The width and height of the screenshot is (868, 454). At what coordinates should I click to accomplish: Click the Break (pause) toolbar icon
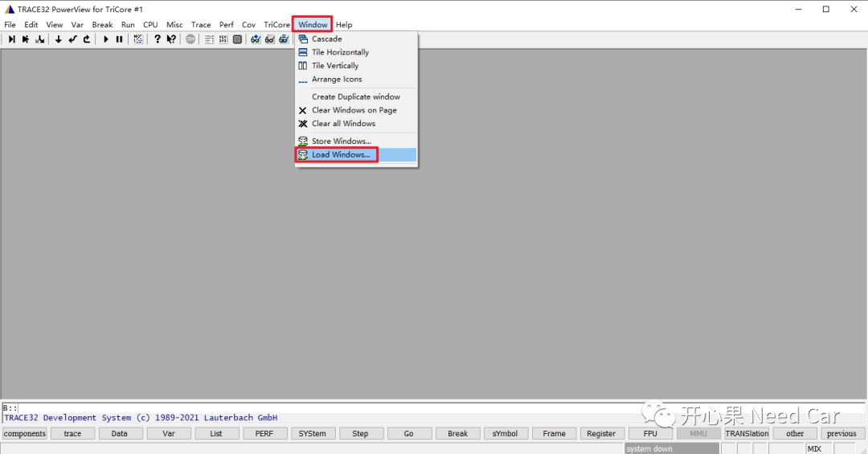click(119, 39)
